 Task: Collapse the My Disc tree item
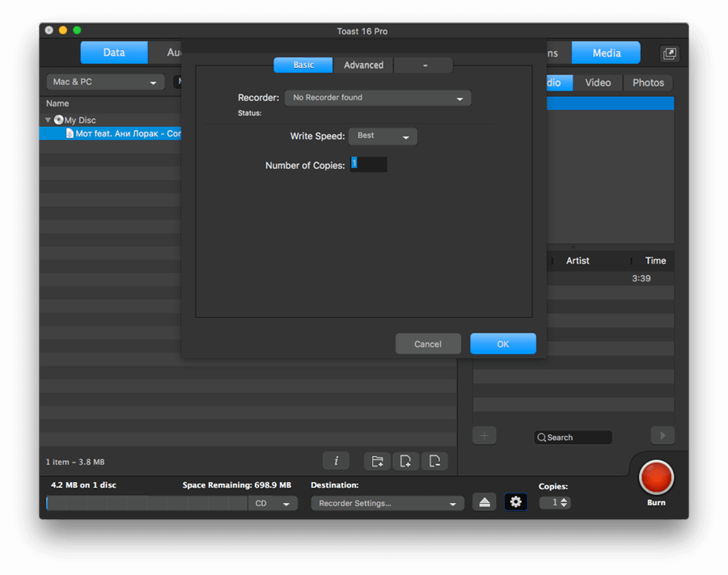click(48, 120)
